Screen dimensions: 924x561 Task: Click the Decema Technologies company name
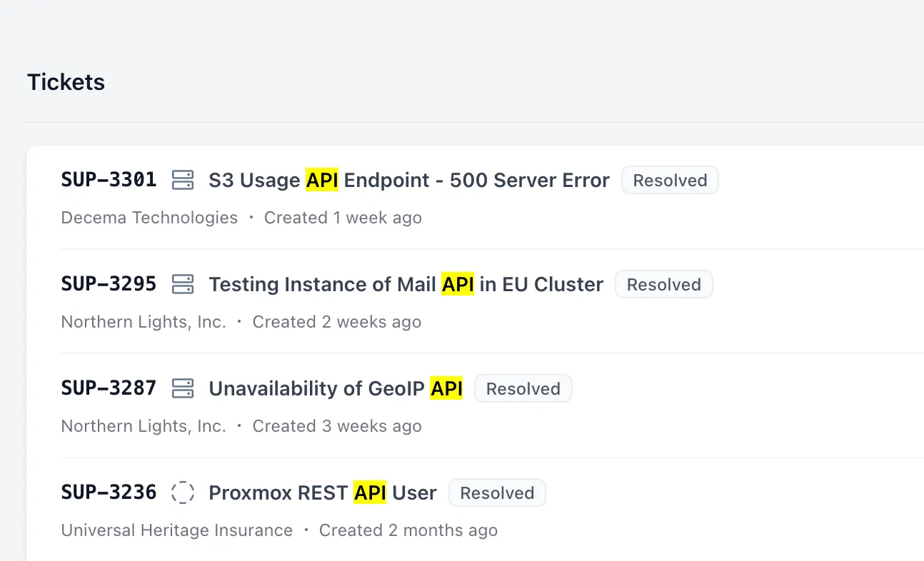149,218
